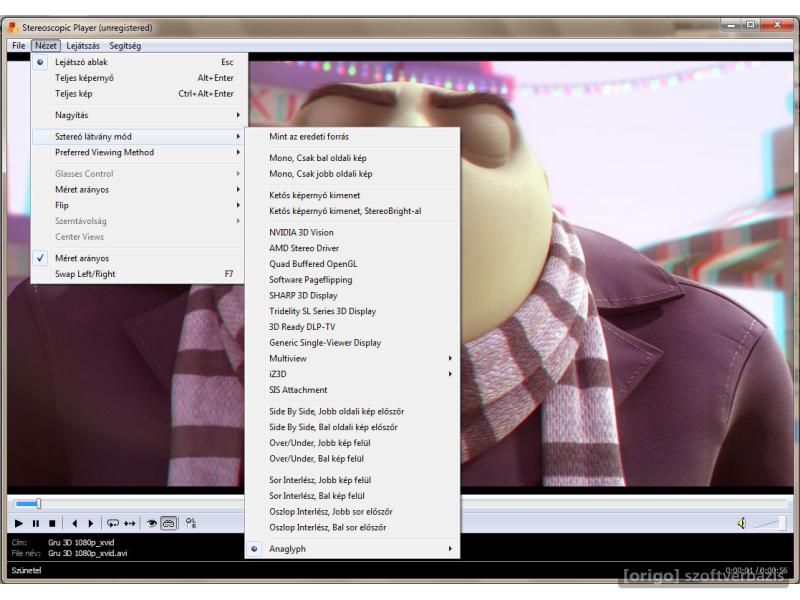This screenshot has height=600, width=800.
Task: Open the Lejátszás menu
Action: (x=83, y=45)
